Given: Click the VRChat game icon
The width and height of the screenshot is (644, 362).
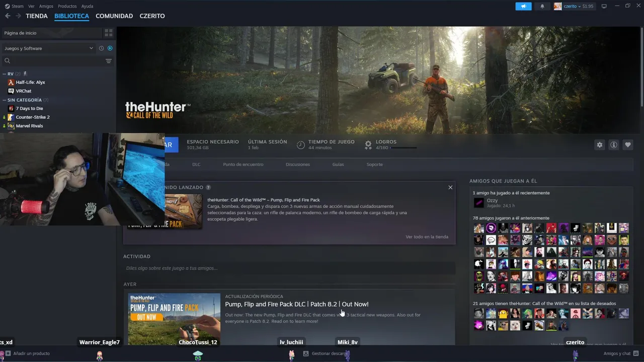Looking at the screenshot, I should click(11, 91).
